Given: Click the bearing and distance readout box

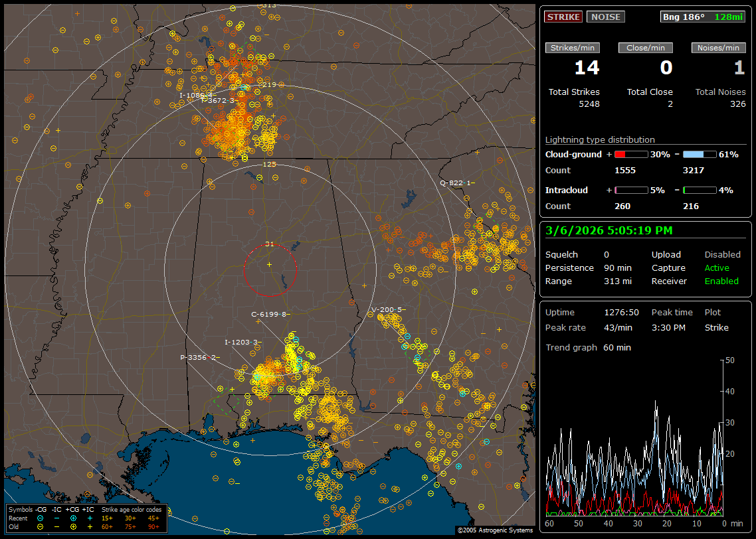Looking at the screenshot, I should coord(703,17).
